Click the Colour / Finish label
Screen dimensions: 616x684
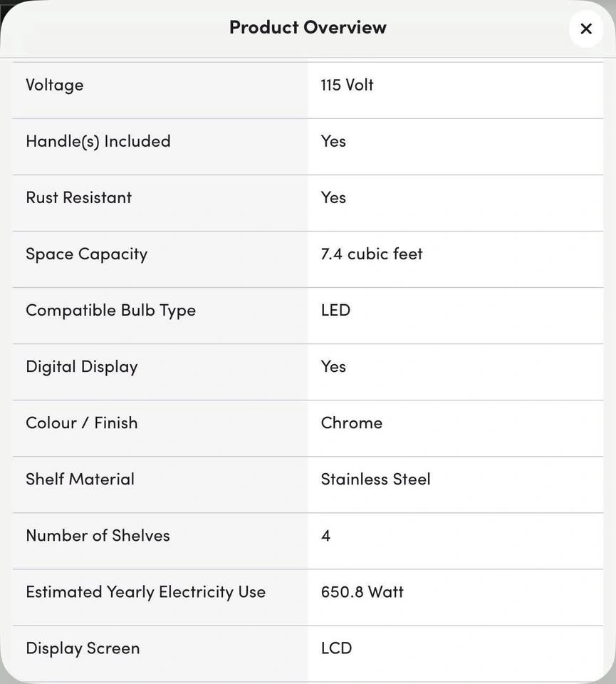(x=81, y=423)
